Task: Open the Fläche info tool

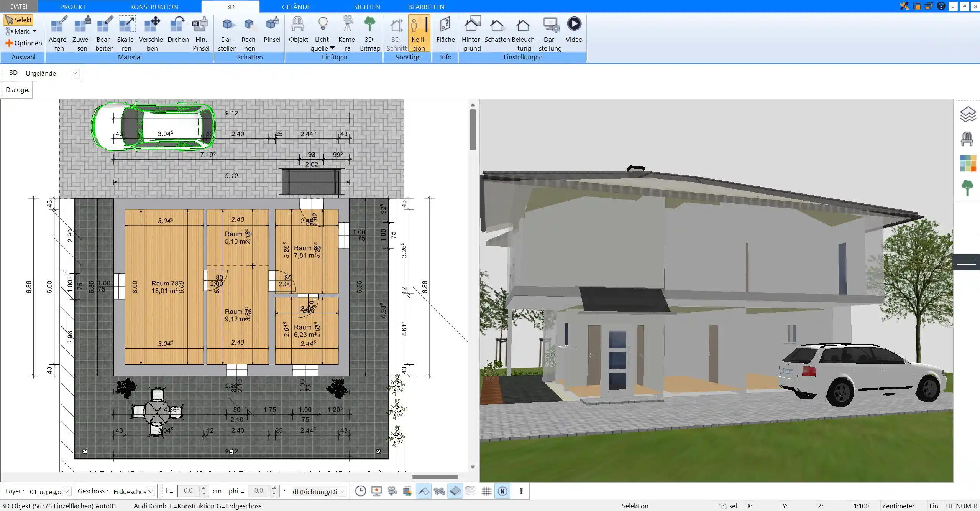Action: pyautogui.click(x=445, y=30)
